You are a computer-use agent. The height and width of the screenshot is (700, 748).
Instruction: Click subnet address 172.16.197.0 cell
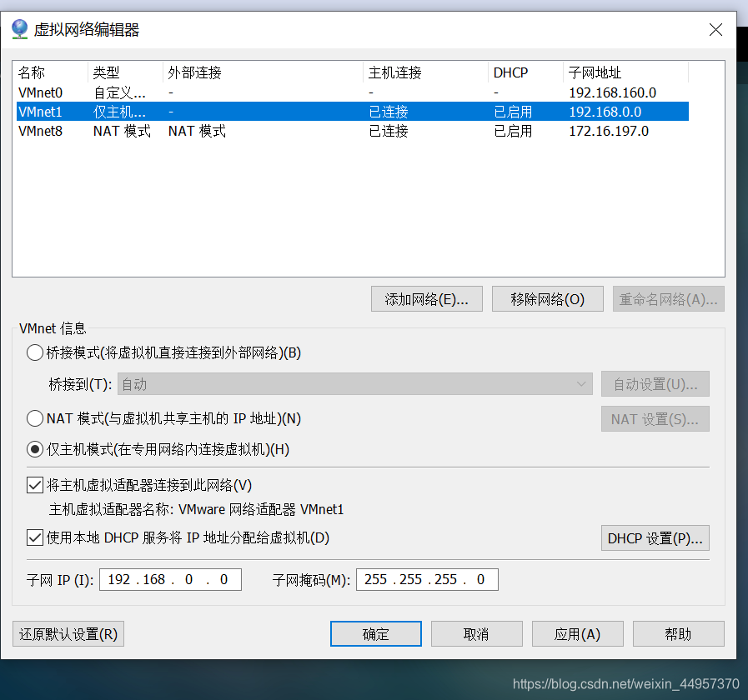(x=609, y=131)
